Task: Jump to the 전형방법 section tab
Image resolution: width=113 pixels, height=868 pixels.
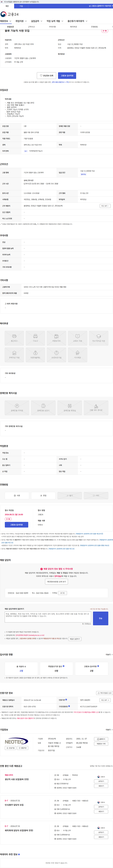Action: [94, 27]
